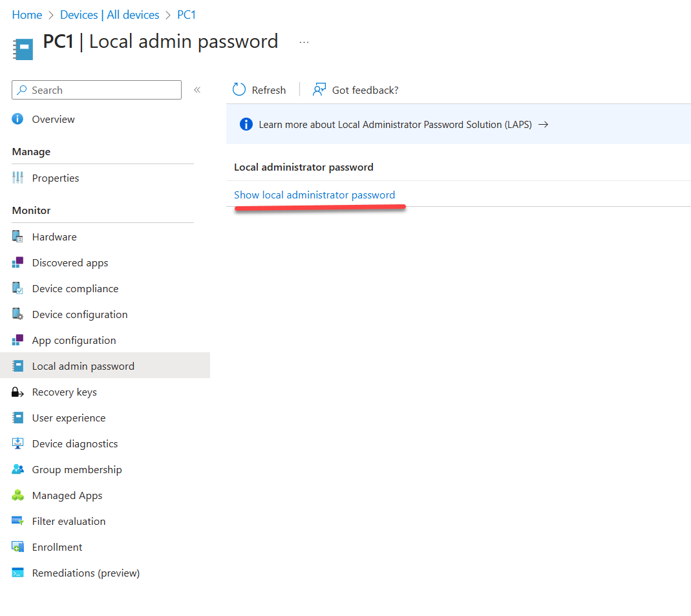The width and height of the screenshot is (691, 616).
Task: Click the Overview info icon
Action: point(18,119)
